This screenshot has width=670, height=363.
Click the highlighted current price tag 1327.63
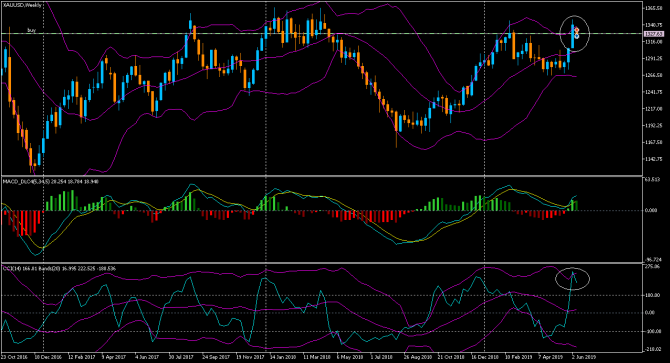point(654,34)
